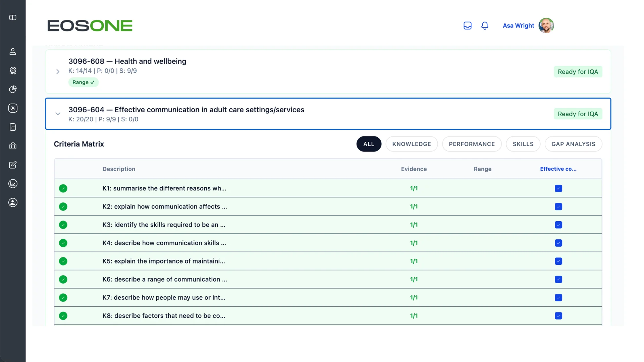Viewport: 644px width, 362px height.
Task: Switch to the PERFORMANCE filter tab
Action: pos(472,144)
